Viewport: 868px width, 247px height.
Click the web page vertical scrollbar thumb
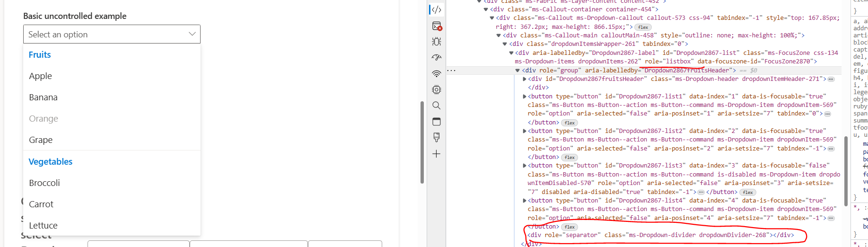tap(422, 142)
